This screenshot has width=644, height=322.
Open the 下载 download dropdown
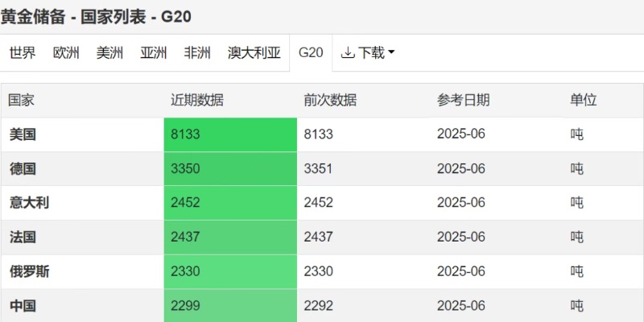point(368,53)
